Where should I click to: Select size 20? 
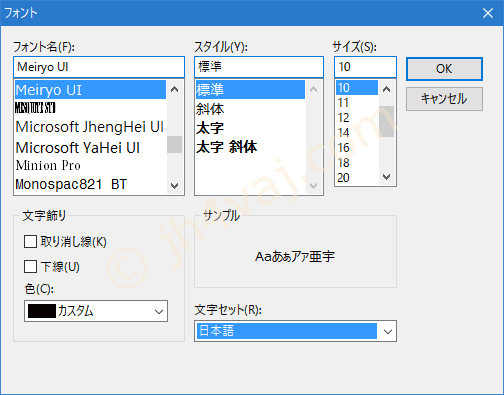click(x=357, y=178)
